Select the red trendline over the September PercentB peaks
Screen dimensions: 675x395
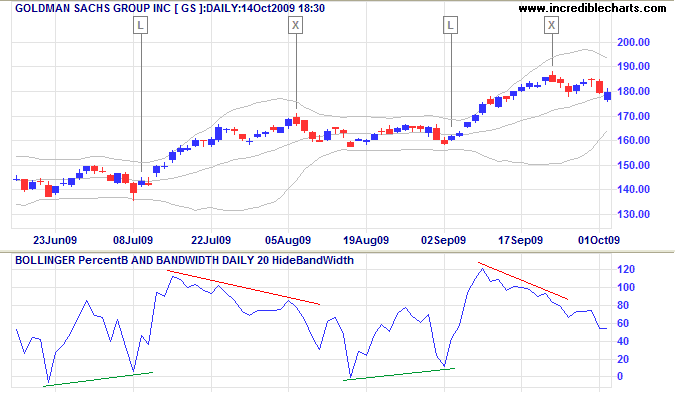[523, 281]
